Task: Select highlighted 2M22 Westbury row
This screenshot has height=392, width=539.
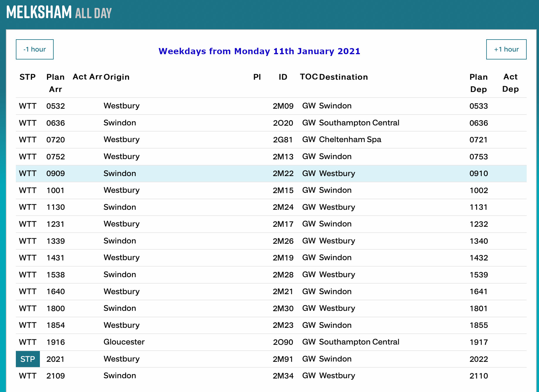Action: click(271, 173)
